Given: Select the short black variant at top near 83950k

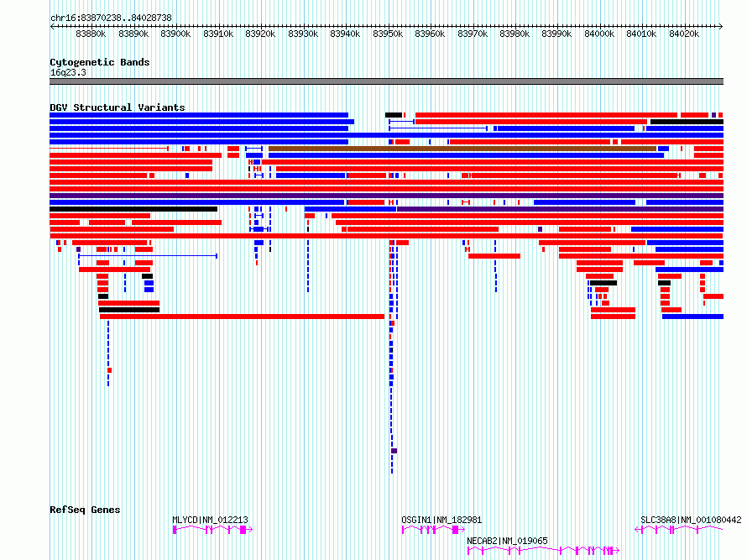Looking at the screenshot, I should click(x=394, y=115).
